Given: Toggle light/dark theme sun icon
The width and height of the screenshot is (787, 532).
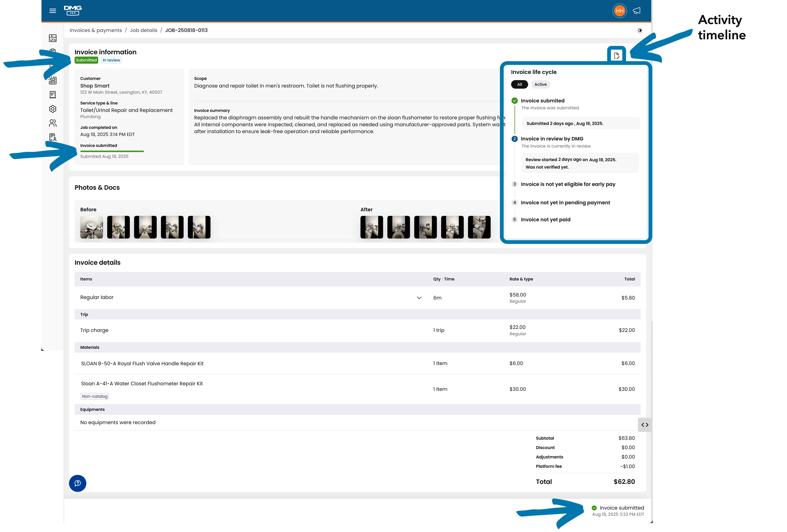Looking at the screenshot, I should (640, 30).
